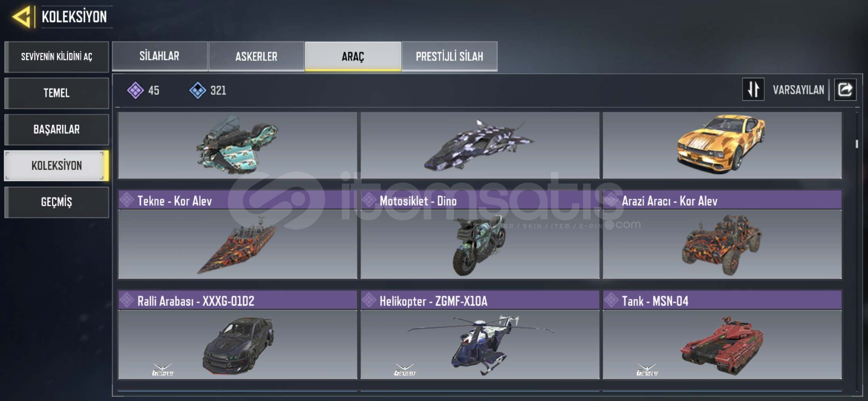868x401 pixels.
Task: Open the PRESTİJLİ SİLAH tab
Action: point(449,56)
